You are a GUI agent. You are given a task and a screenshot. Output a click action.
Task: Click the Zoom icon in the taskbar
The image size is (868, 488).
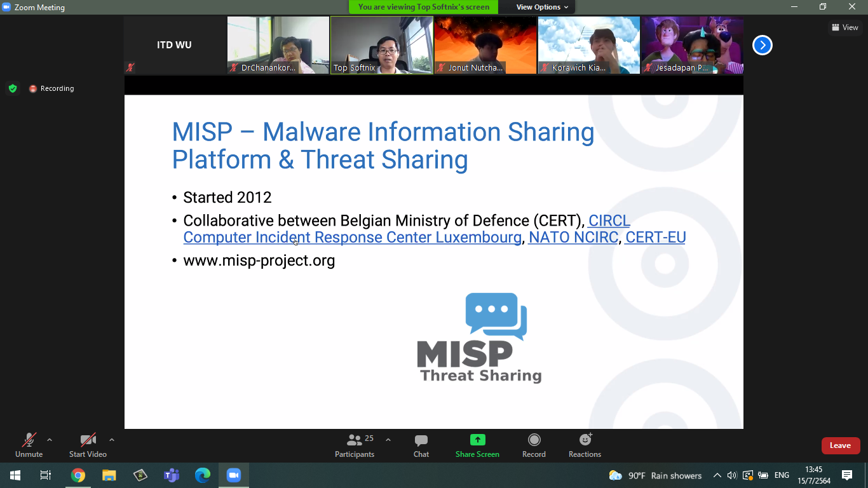234,475
